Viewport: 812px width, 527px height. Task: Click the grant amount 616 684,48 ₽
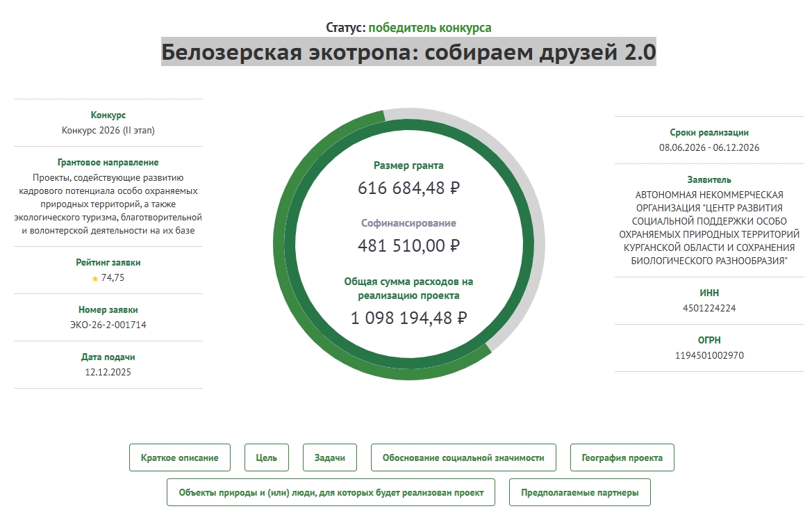pos(408,188)
